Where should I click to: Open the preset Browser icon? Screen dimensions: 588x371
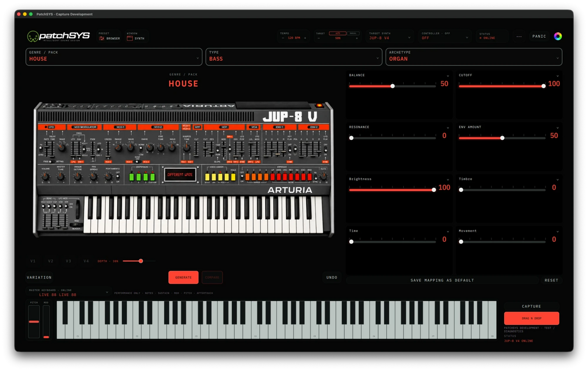pyautogui.click(x=102, y=38)
